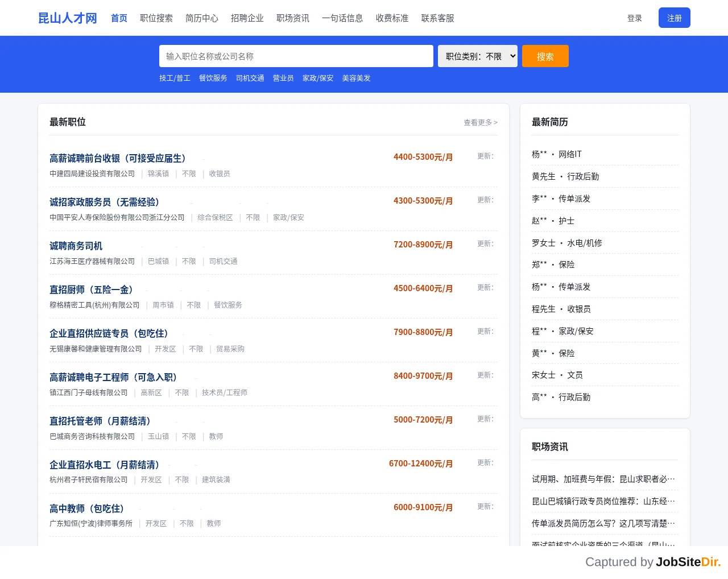Open the 诚聘商务司机 job listing
The height and width of the screenshot is (579, 728).
76,246
